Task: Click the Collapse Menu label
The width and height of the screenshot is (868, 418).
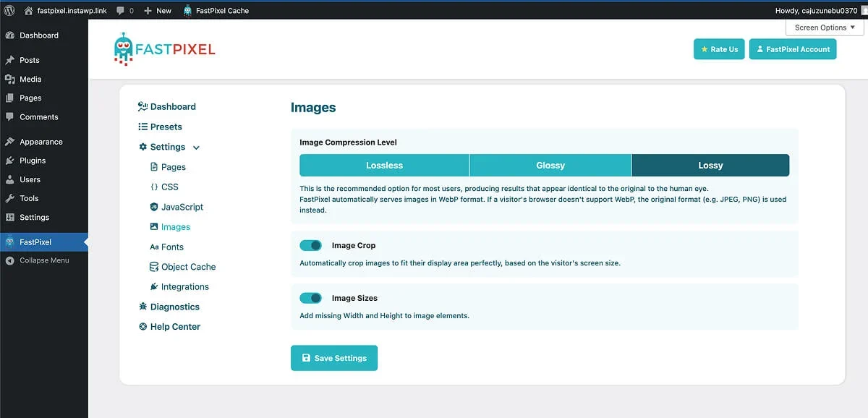Action: click(x=44, y=260)
